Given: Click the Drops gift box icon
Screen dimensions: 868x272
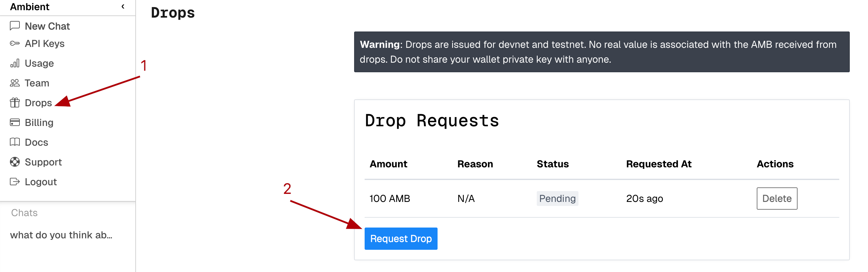Looking at the screenshot, I should pos(15,103).
